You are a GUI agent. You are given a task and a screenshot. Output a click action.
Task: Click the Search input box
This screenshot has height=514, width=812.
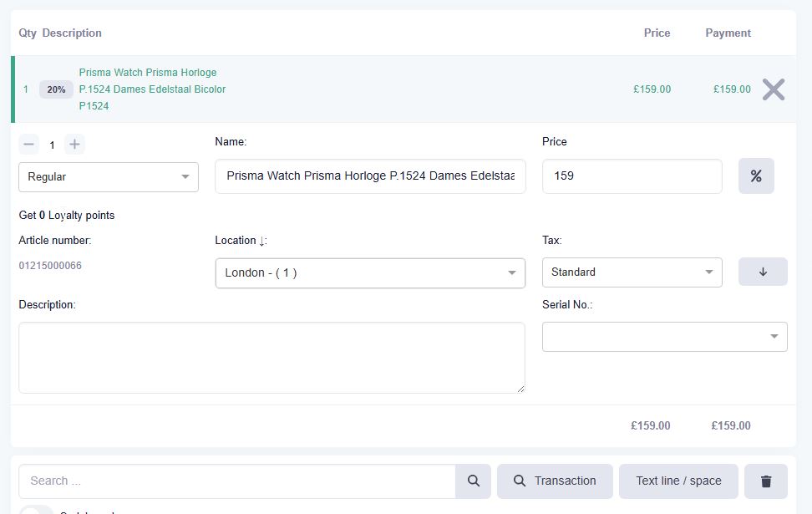pyautogui.click(x=237, y=481)
